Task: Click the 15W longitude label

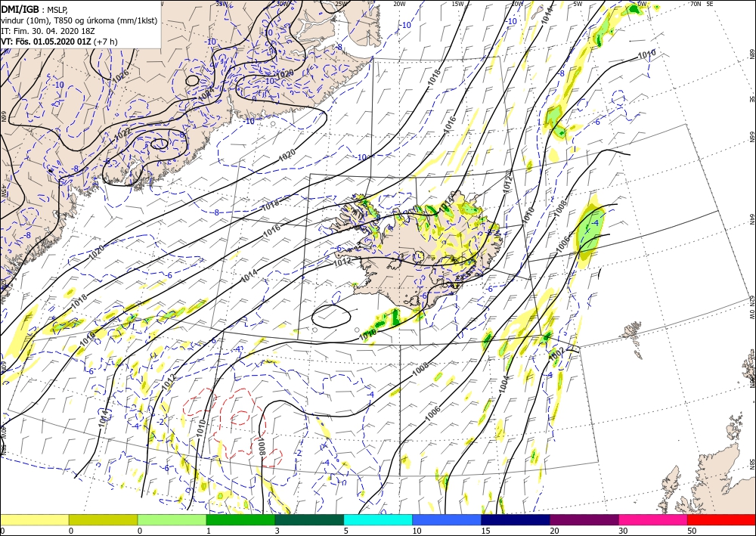Action: 457,4
